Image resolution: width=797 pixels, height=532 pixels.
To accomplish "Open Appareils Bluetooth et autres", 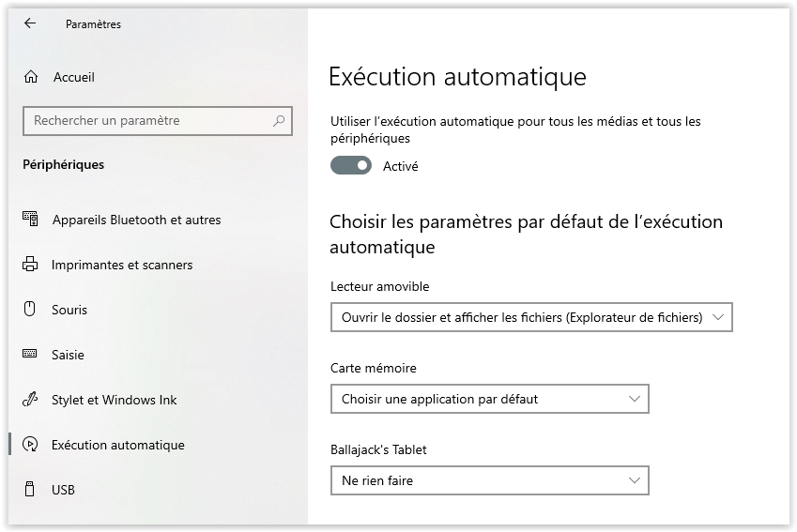I will [137, 220].
